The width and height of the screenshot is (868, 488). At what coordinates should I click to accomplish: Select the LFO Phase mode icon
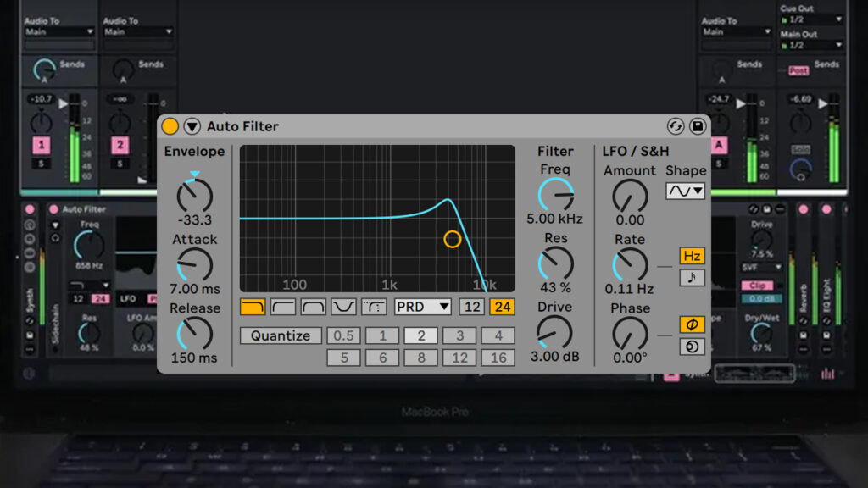pos(692,324)
